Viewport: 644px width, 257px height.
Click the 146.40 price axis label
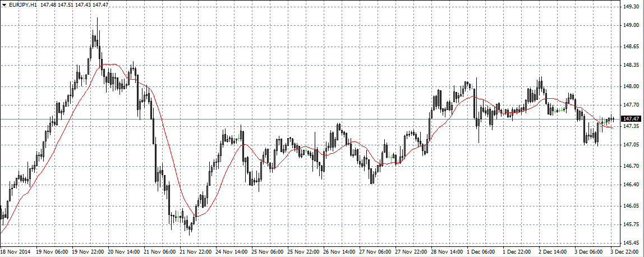click(632, 185)
